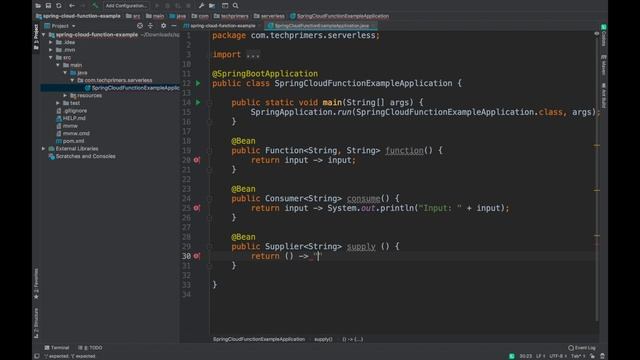
Task: Expand the .mvn folder
Action: (x=51, y=50)
